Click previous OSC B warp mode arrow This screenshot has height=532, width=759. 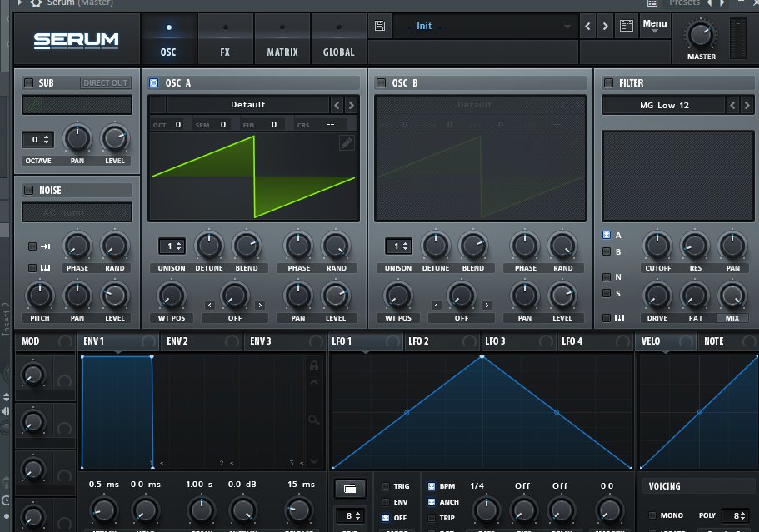pos(436,306)
